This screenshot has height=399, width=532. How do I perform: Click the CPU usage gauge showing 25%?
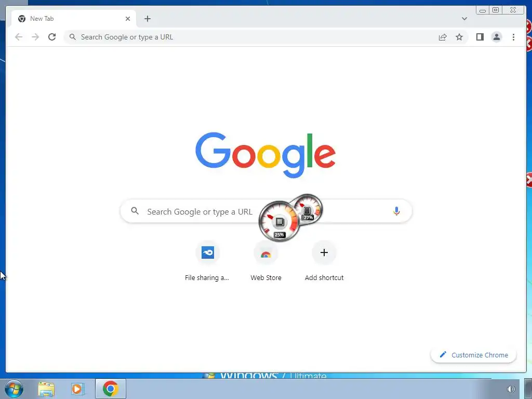tap(279, 221)
